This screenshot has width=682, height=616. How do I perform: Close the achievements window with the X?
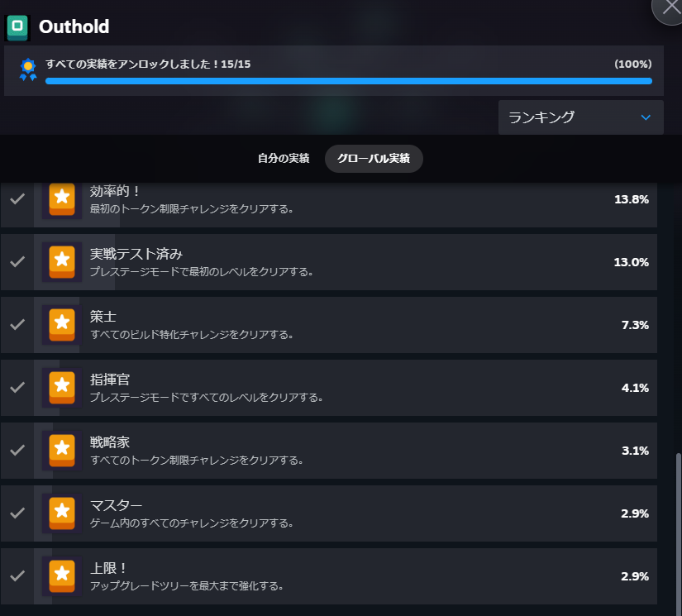click(x=670, y=10)
